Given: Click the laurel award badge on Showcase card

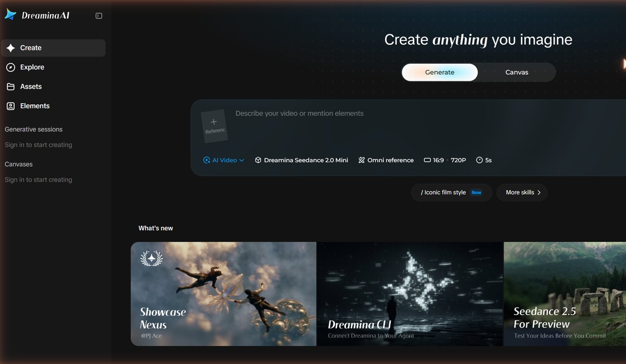Looking at the screenshot, I should [x=152, y=258].
